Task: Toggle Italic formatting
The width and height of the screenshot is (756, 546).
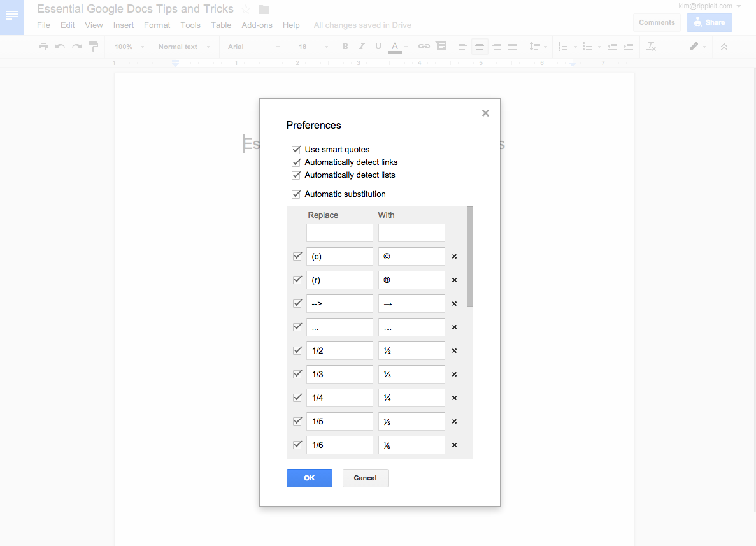Action: click(362, 47)
